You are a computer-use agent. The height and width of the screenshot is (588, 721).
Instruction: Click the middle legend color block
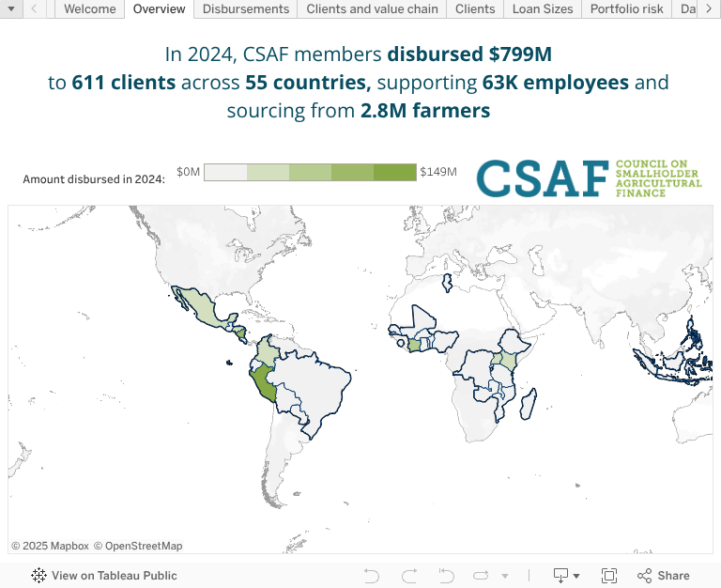pyautogui.click(x=311, y=172)
